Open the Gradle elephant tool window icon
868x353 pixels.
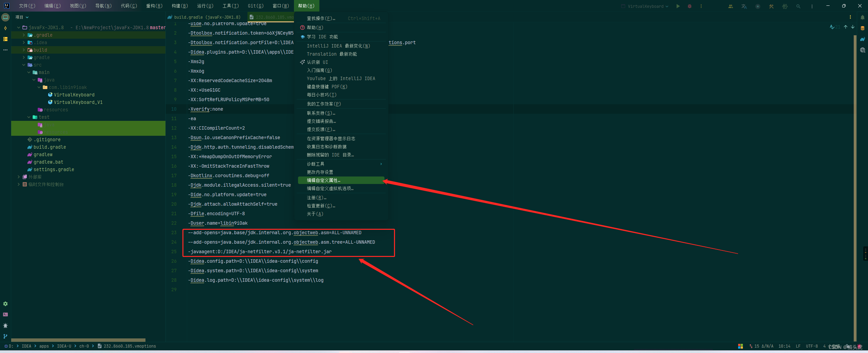[863, 39]
